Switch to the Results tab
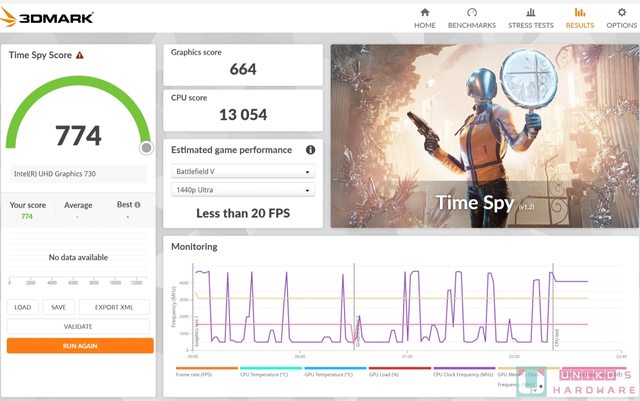Viewport: 640px width, 401px height. click(x=577, y=17)
